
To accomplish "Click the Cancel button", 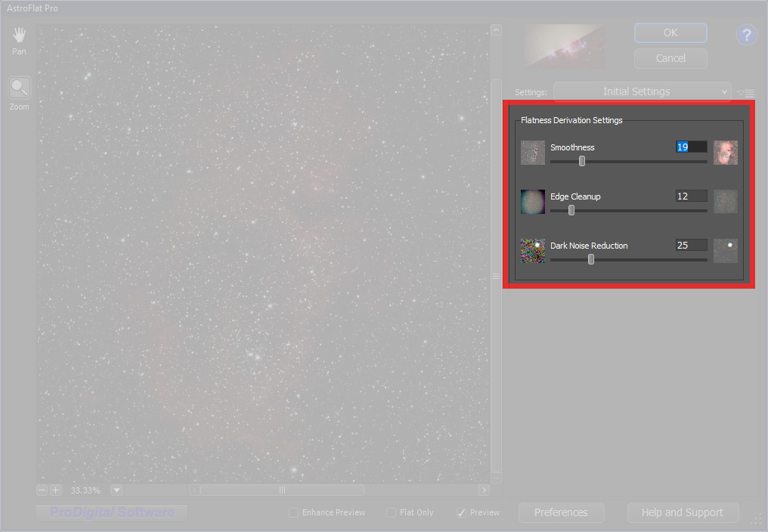I will (x=670, y=58).
